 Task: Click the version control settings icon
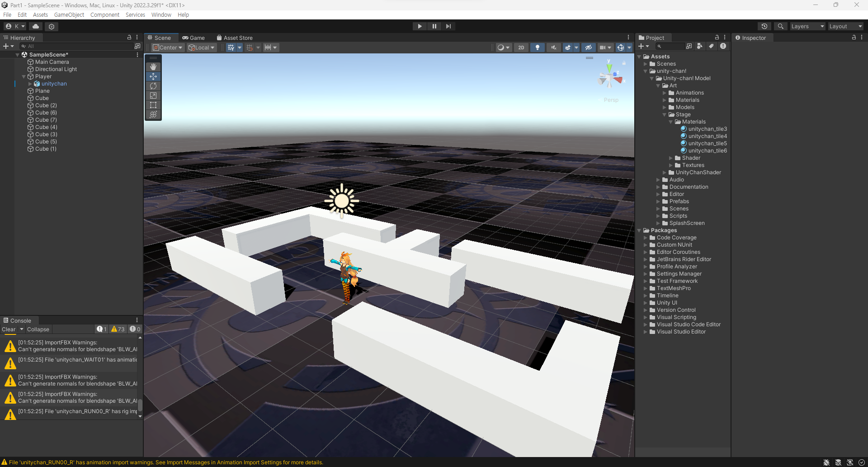point(52,26)
